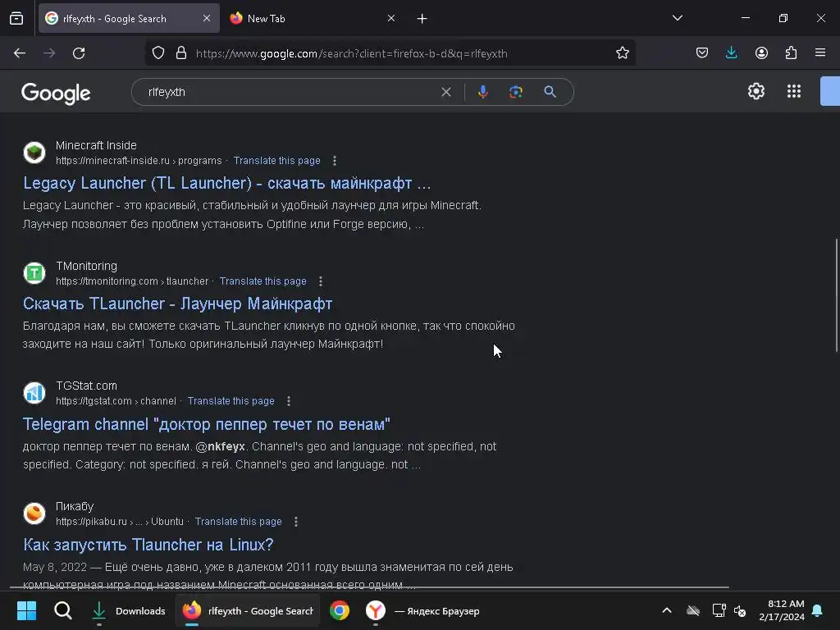Viewport: 840px width, 630px height.
Task: Open a new tab with plus button
Action: (x=422, y=19)
